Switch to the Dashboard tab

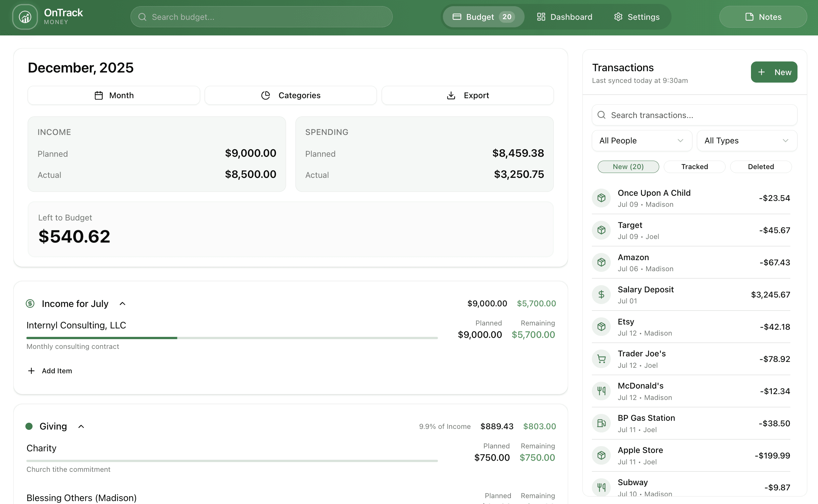[x=564, y=17]
